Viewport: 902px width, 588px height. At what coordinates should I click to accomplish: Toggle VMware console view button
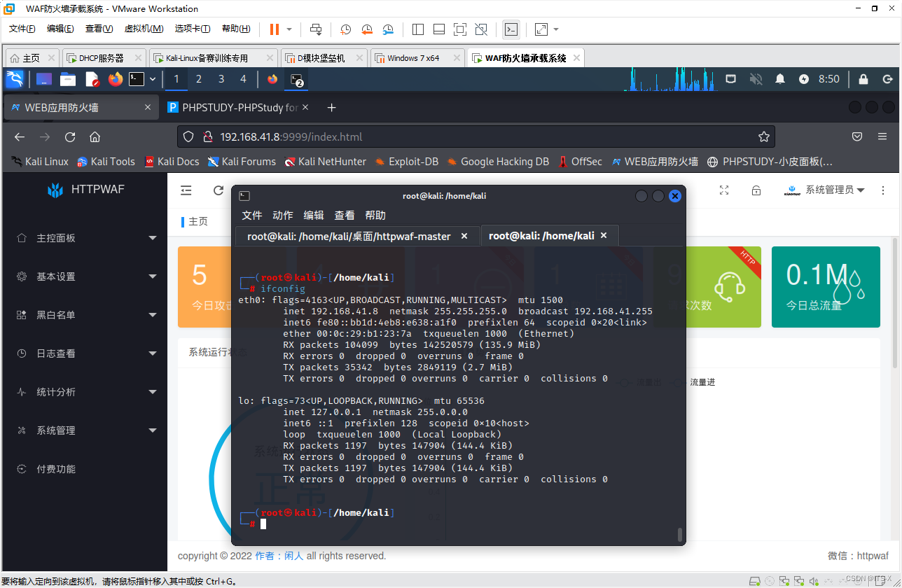[511, 29]
